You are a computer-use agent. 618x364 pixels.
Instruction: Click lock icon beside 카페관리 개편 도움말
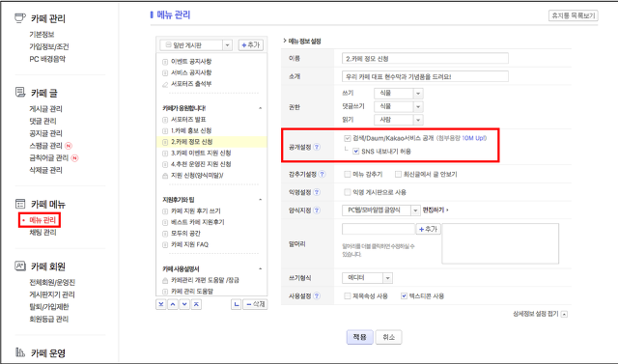(x=165, y=281)
